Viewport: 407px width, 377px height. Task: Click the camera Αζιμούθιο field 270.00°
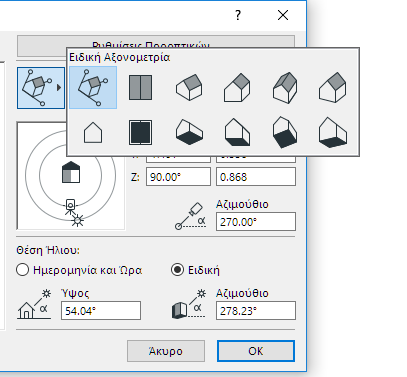(x=256, y=222)
